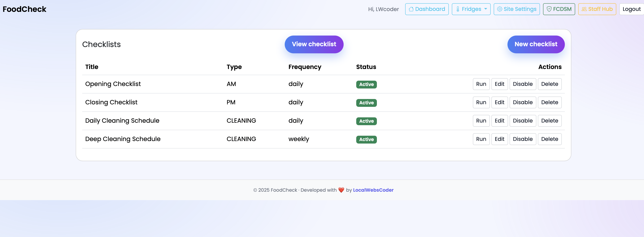Open the LocalWebsCoder link
This screenshot has height=237, width=644.
pyautogui.click(x=373, y=190)
